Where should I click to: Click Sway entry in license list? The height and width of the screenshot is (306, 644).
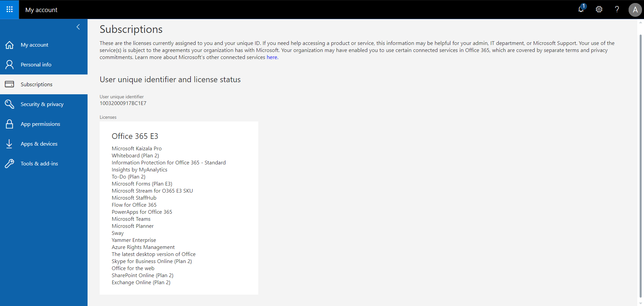click(118, 233)
